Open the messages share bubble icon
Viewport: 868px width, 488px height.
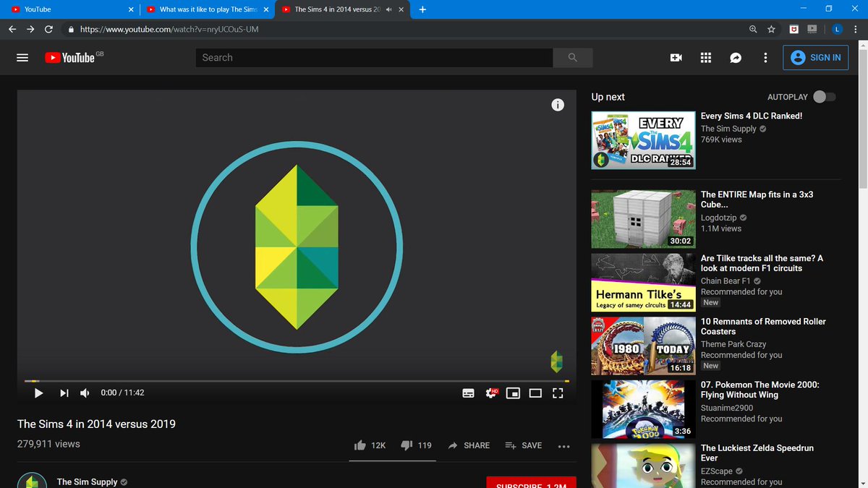[736, 58]
